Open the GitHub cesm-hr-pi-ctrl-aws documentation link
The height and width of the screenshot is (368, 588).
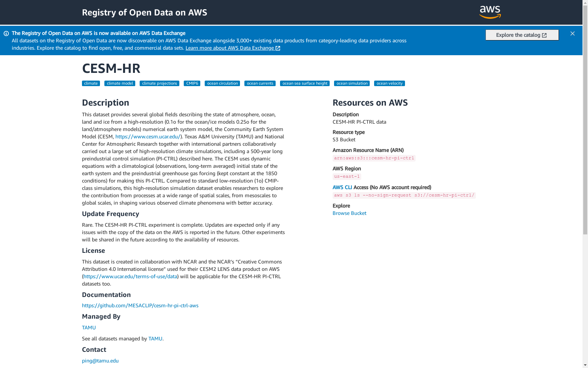pyautogui.click(x=140, y=305)
